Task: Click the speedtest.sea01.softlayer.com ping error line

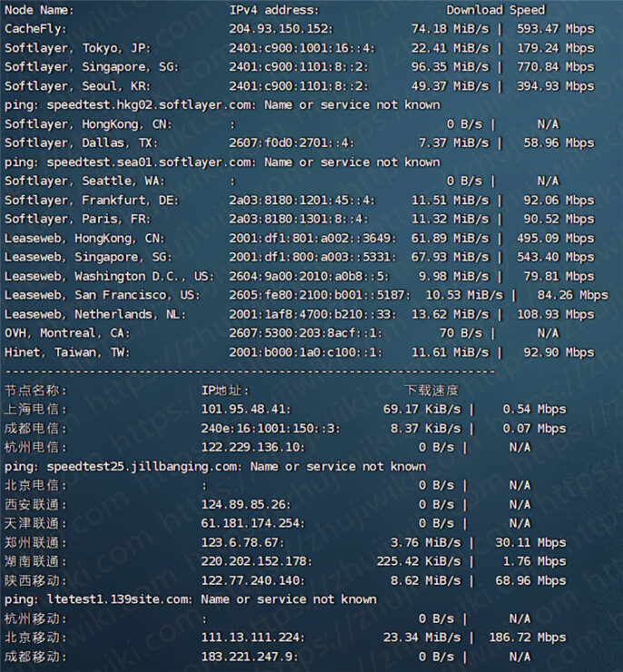Action: tap(222, 163)
